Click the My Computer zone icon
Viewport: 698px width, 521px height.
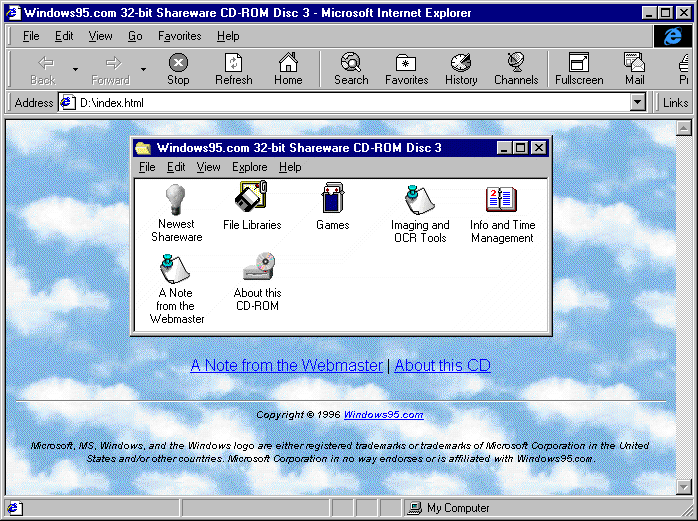tap(415, 508)
